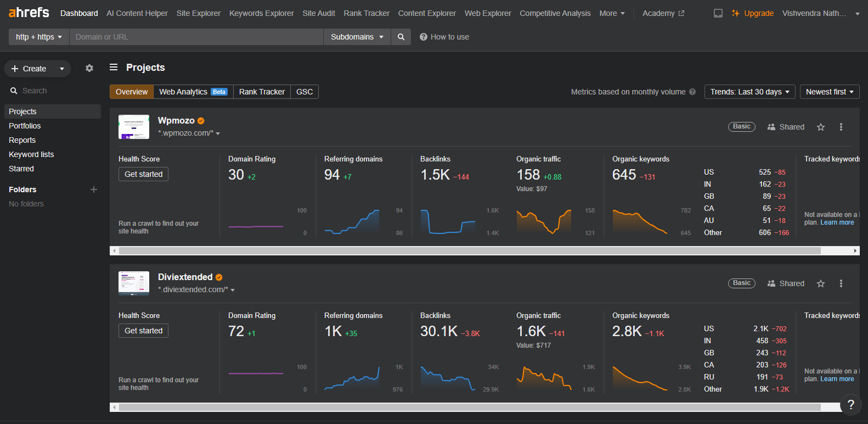Open the three-dot menu for Wpmozo
Screen dimensions: 868x424
point(841,127)
